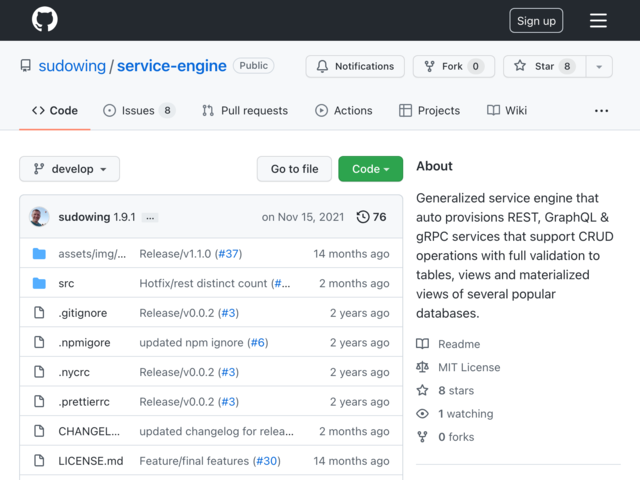Click the fork count badge showing 0
Viewport: 640px width, 480px height.
476,66
